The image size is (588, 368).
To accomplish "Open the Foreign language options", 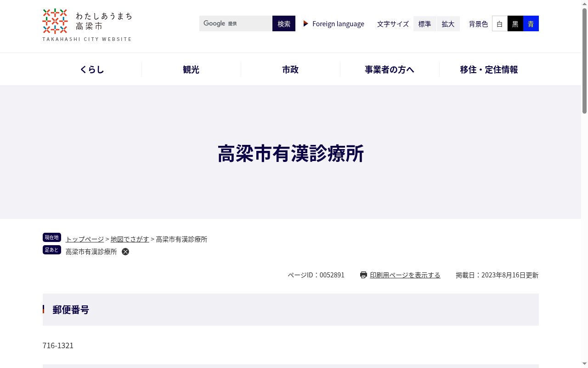I will click(338, 23).
